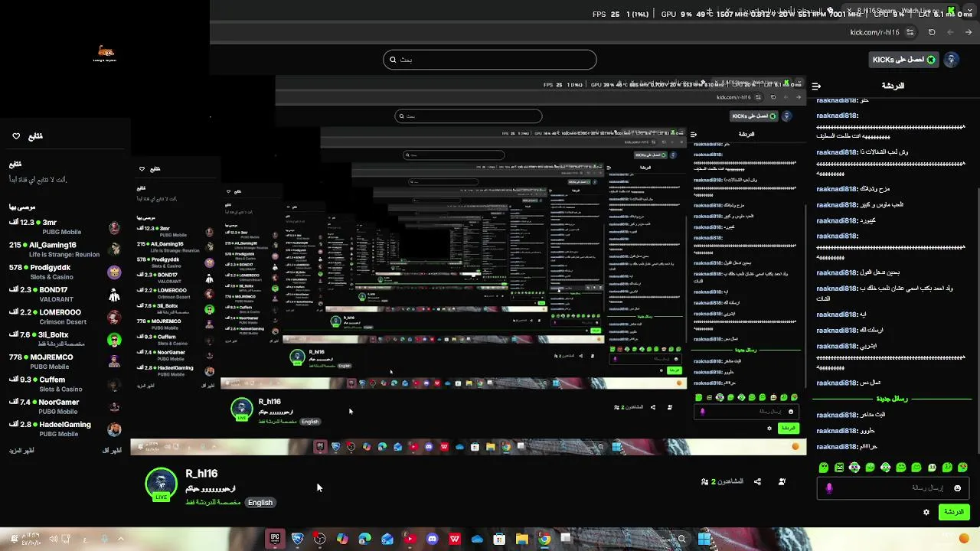Click the Kick search field
The width and height of the screenshot is (980, 551).
click(x=490, y=59)
